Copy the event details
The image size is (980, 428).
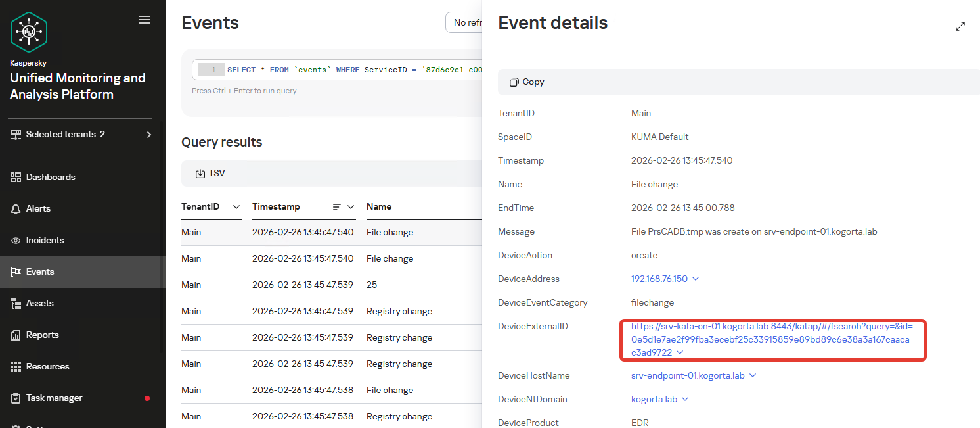[527, 82]
